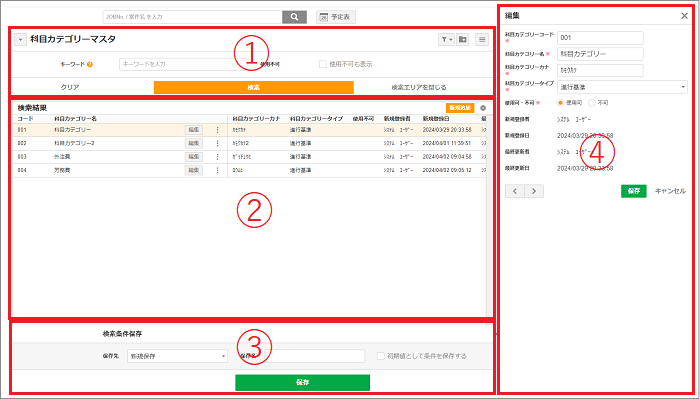Click the orange 新規追加 button
This screenshot has height=399, width=700.
coord(460,108)
